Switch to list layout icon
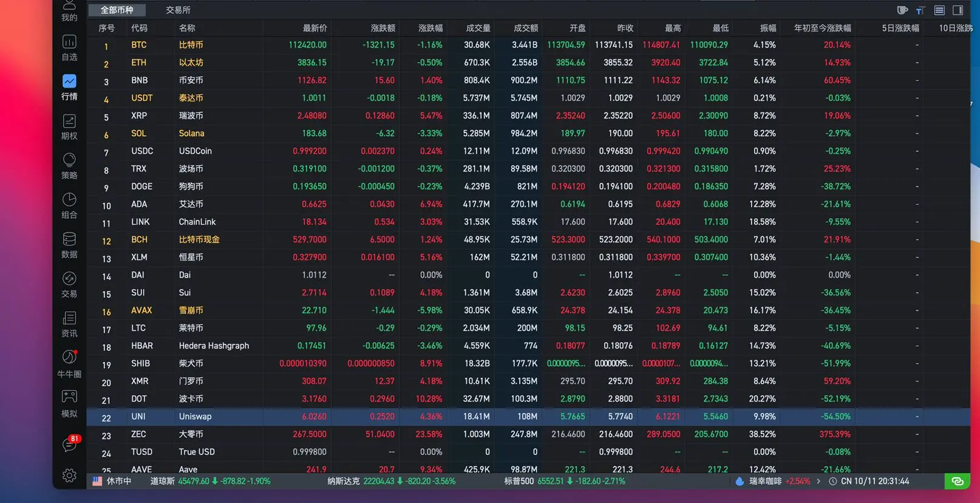 [939, 10]
